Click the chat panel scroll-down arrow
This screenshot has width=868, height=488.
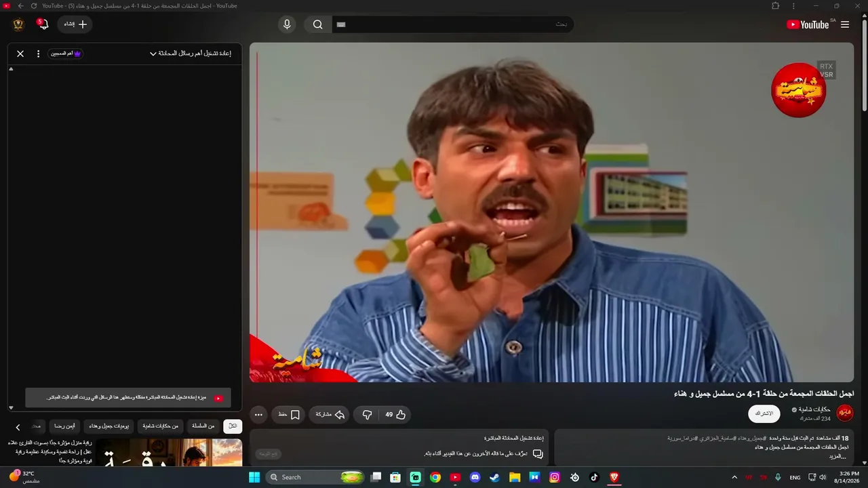[11, 407]
